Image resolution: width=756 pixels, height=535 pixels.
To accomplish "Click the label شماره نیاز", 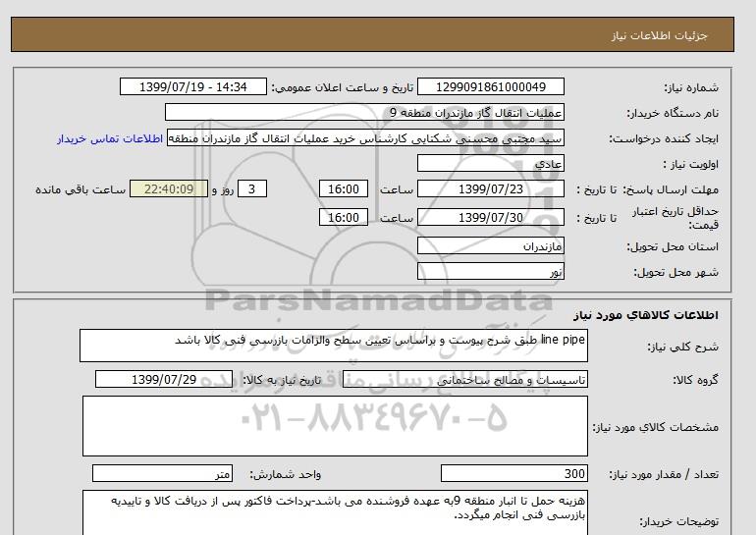I will pos(691,87).
